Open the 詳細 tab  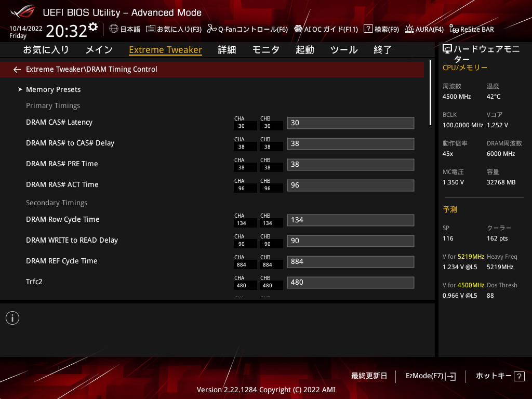coord(227,50)
